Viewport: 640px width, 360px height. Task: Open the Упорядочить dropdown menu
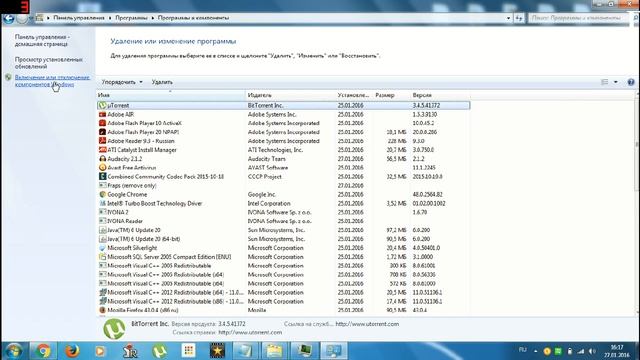pyautogui.click(x=122, y=82)
